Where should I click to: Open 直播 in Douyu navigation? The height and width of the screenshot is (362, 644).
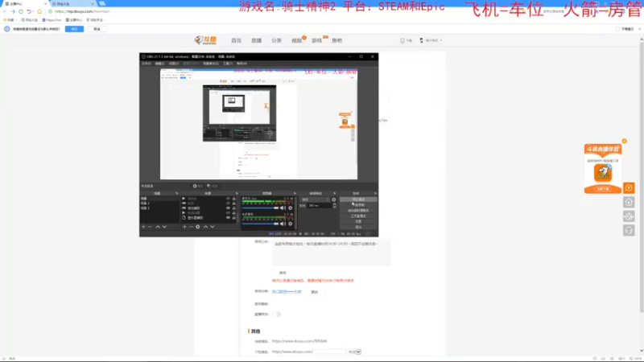(x=256, y=40)
